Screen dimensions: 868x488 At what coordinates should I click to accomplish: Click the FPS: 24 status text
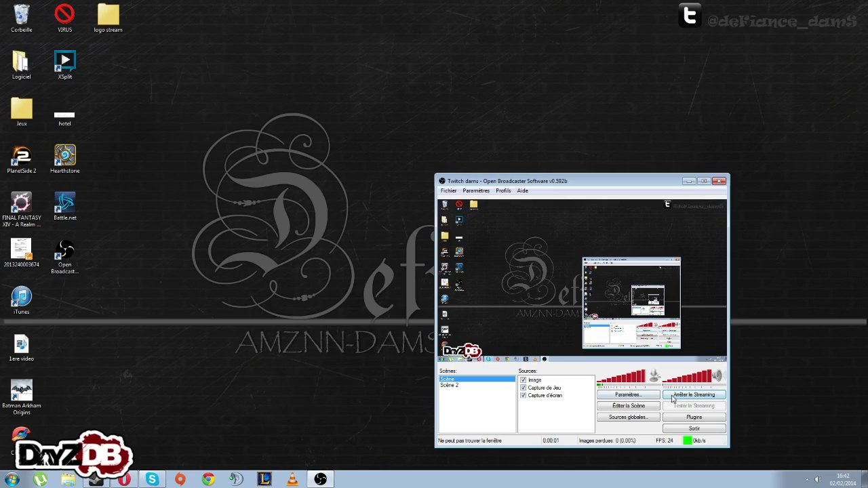664,441
